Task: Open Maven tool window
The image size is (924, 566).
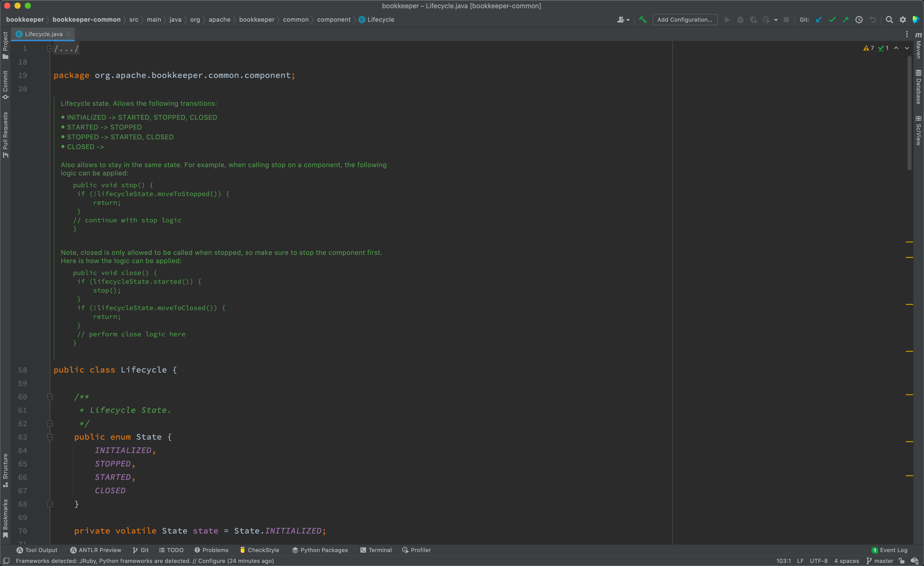Action: coord(918,45)
